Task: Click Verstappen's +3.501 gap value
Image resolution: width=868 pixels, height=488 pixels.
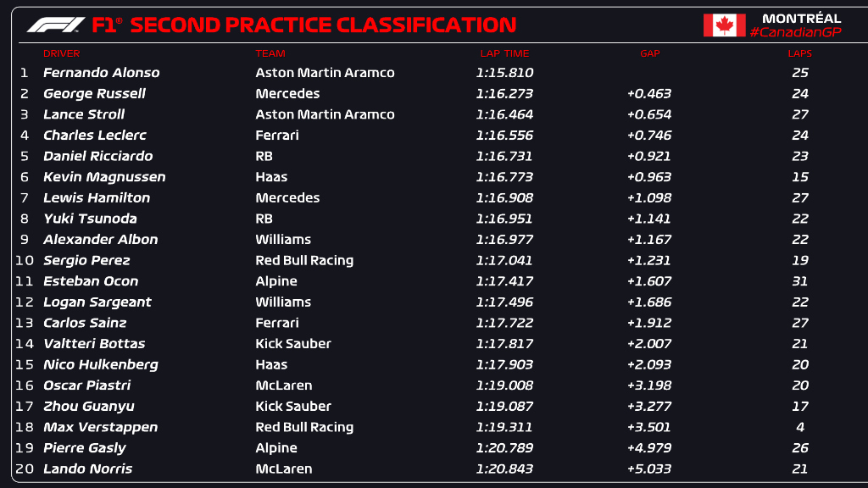Action: click(649, 427)
